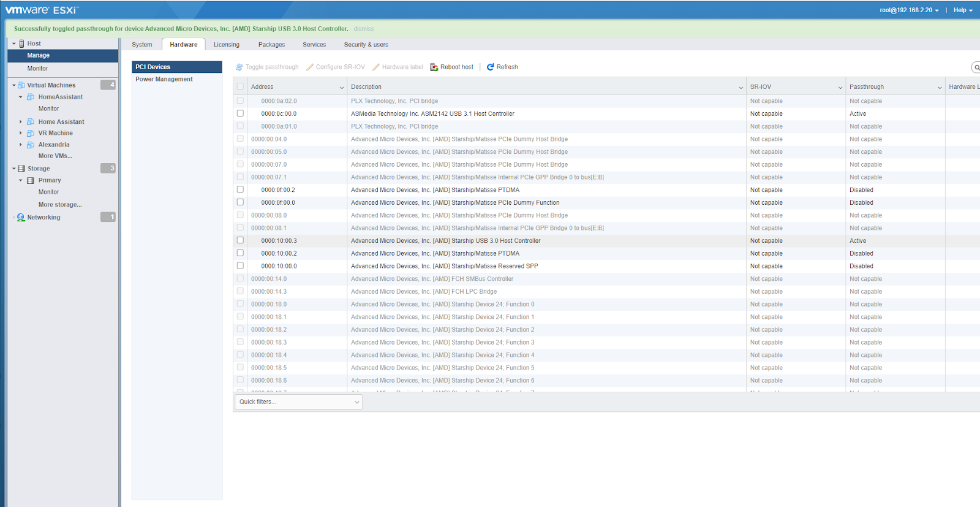Switch to the System tab
Viewport: 980px width, 507px height.
point(142,45)
